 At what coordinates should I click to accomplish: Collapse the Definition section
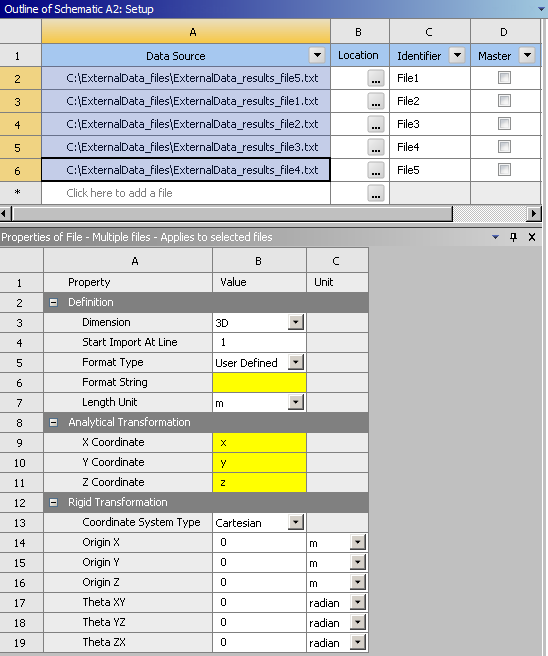[x=54, y=302]
